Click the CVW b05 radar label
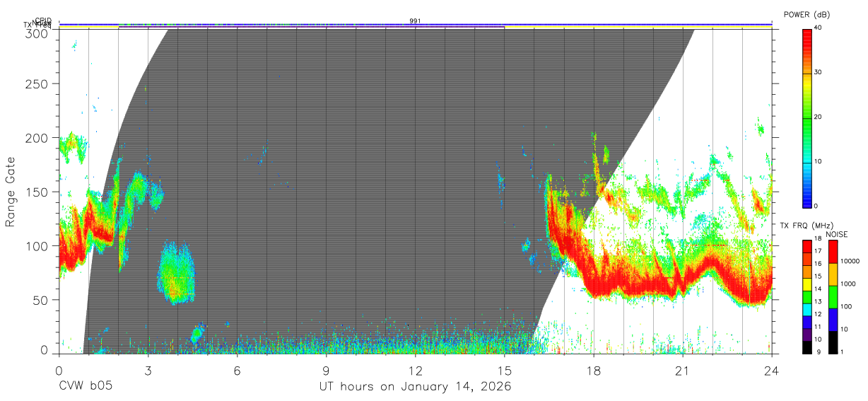The image size is (868, 401). (85, 387)
